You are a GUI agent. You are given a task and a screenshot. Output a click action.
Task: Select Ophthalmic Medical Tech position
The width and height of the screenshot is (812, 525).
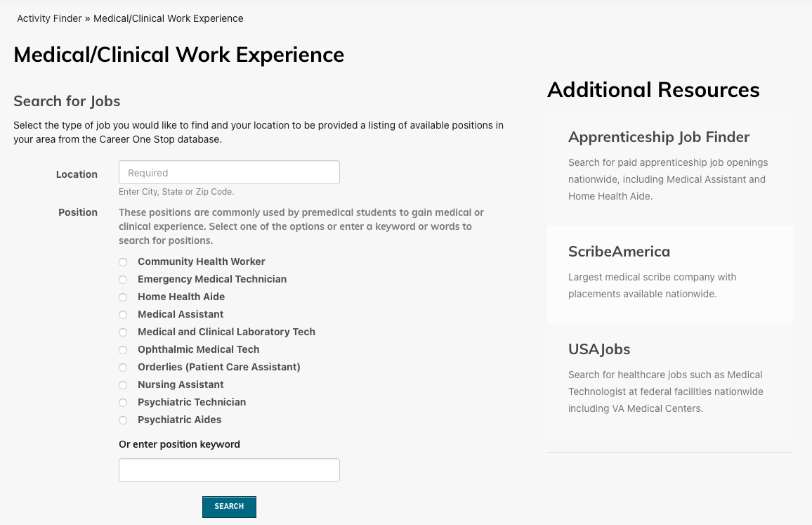123,349
